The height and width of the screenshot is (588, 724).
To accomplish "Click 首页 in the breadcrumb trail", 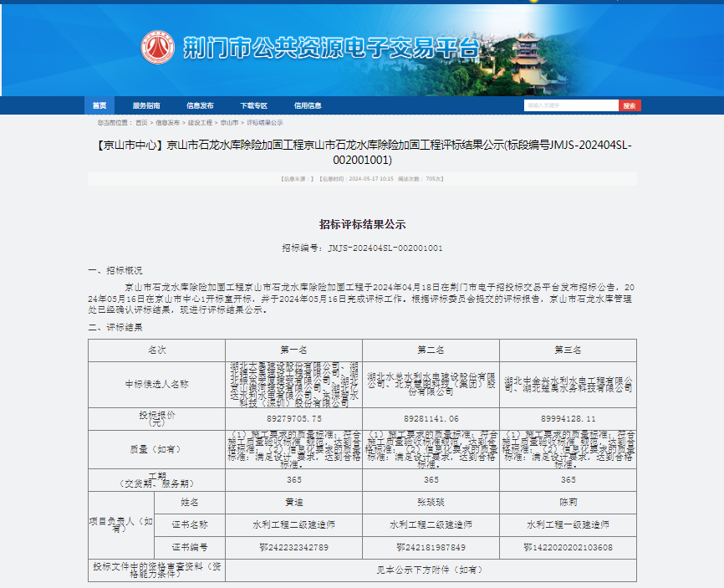I will pyautogui.click(x=142, y=121).
